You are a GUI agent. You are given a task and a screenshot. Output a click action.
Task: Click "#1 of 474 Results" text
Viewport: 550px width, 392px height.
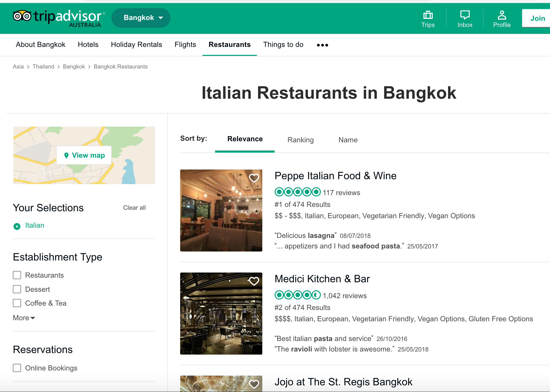coord(302,205)
